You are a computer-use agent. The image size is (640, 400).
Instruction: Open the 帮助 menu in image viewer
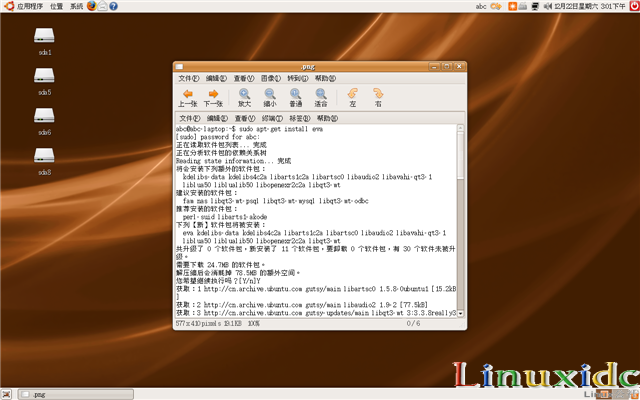click(325, 78)
